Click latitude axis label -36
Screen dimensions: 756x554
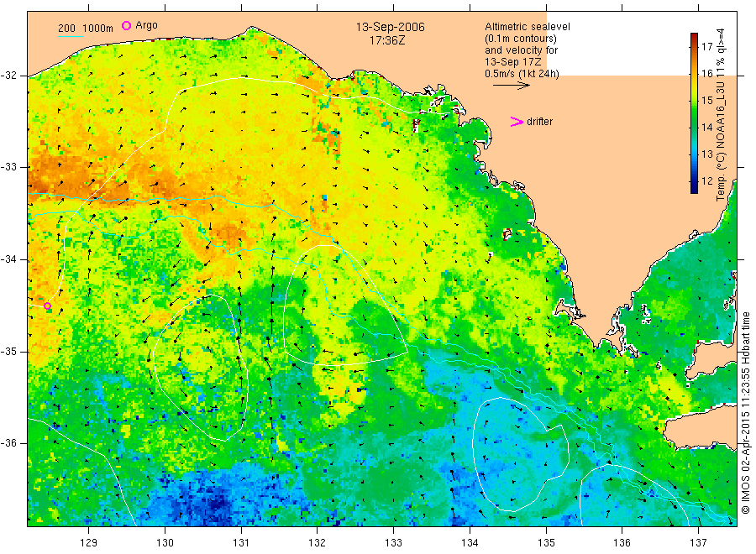9,443
